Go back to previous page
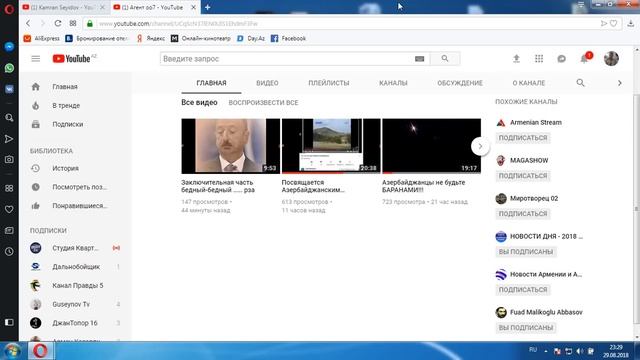 coord(28,23)
